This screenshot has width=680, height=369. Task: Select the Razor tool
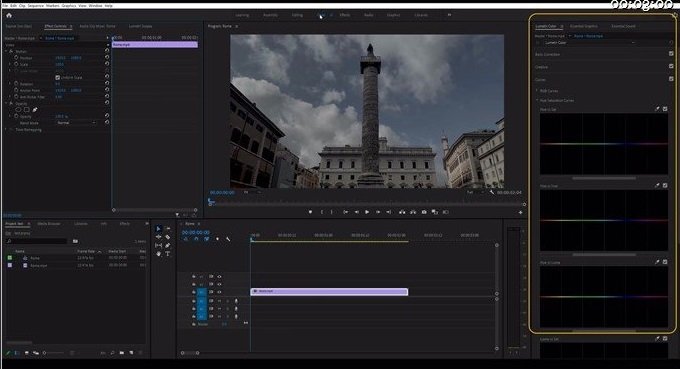[x=168, y=237]
